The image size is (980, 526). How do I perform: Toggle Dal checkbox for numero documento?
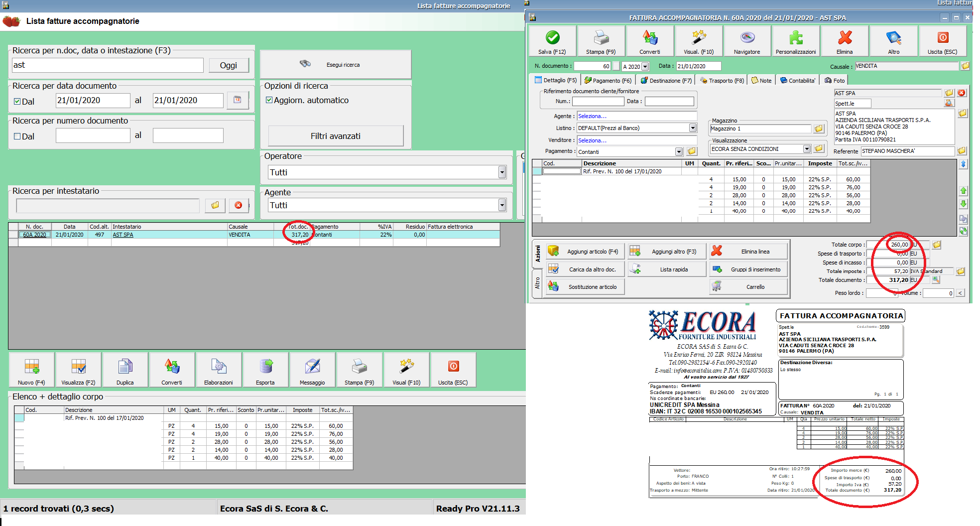17,136
